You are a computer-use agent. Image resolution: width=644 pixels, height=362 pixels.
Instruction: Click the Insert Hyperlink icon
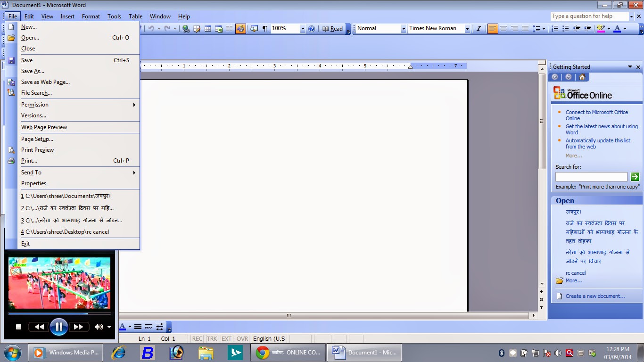186,28
